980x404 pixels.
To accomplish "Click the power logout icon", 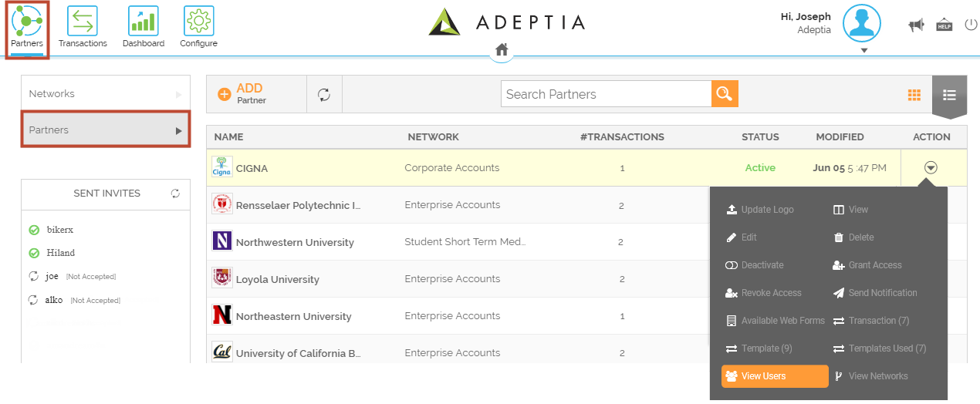I will [x=971, y=25].
